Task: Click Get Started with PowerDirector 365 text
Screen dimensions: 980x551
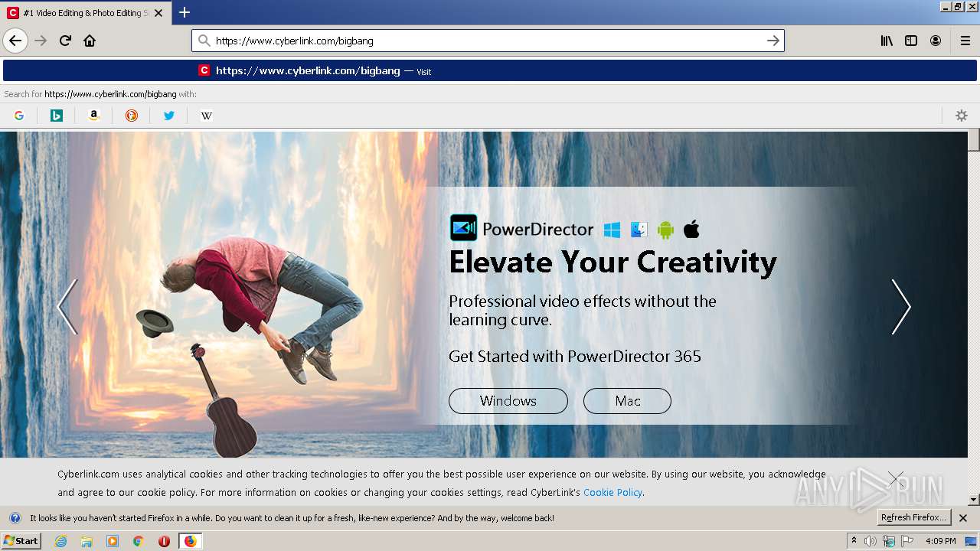Action: tap(575, 357)
